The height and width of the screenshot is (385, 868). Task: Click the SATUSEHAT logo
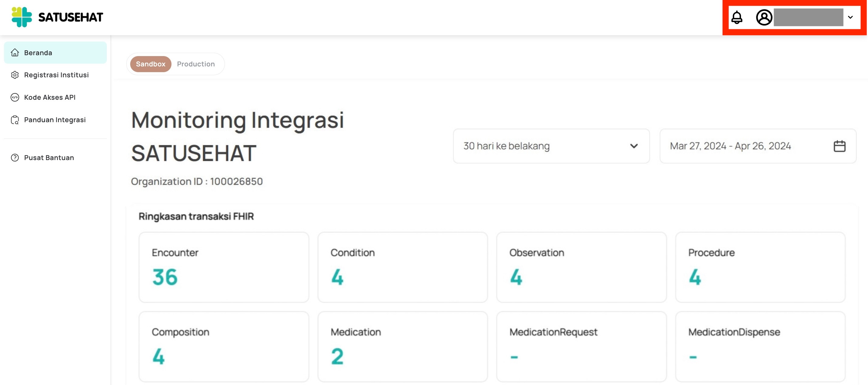coord(57,16)
